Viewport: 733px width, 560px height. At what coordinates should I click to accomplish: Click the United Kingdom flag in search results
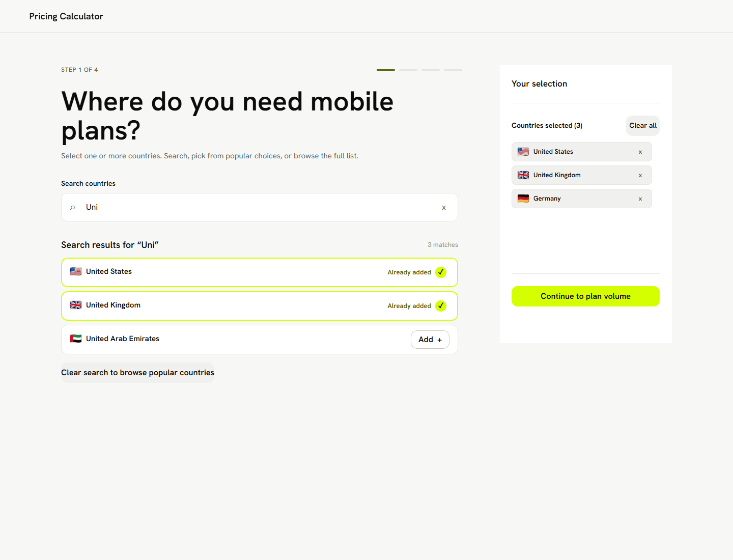click(x=76, y=305)
